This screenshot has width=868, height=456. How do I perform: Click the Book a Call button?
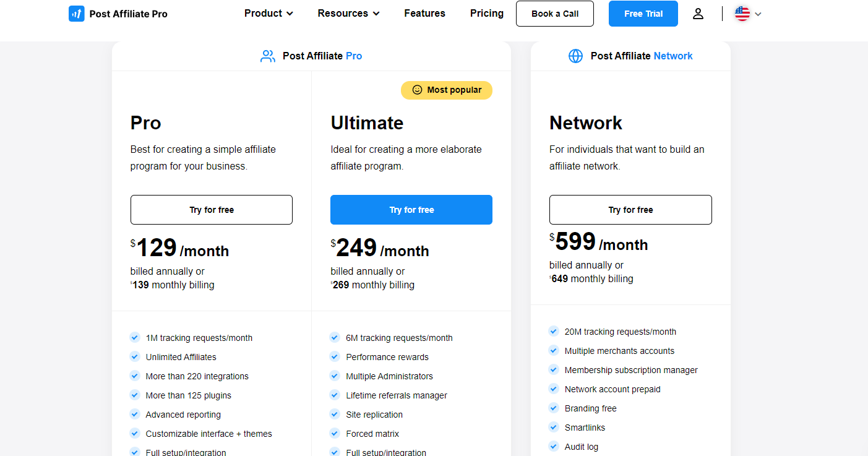coord(555,14)
